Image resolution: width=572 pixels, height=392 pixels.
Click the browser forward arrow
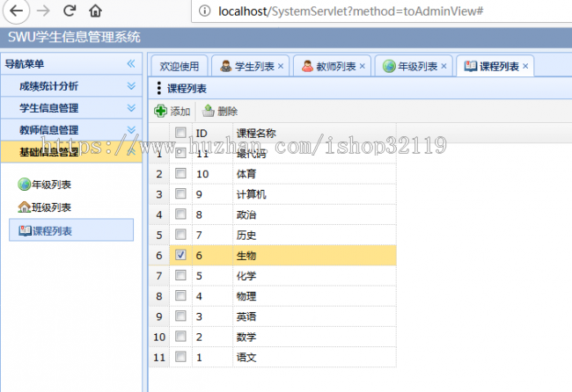click(43, 11)
